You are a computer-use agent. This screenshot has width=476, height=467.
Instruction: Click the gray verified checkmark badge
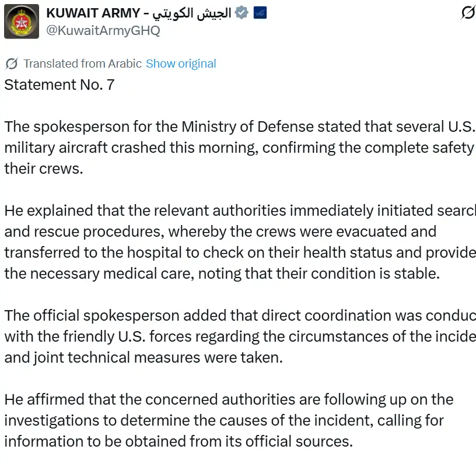tap(241, 13)
